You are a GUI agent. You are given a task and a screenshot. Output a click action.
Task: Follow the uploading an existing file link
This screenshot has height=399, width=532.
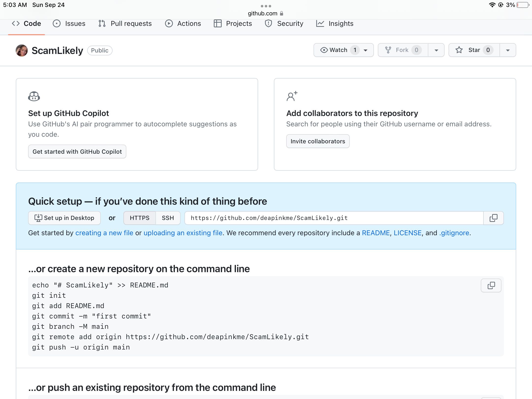tap(183, 233)
